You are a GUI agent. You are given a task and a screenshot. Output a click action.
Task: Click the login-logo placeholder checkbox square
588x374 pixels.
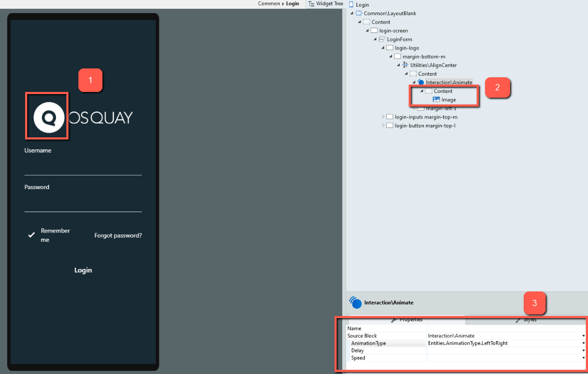390,48
